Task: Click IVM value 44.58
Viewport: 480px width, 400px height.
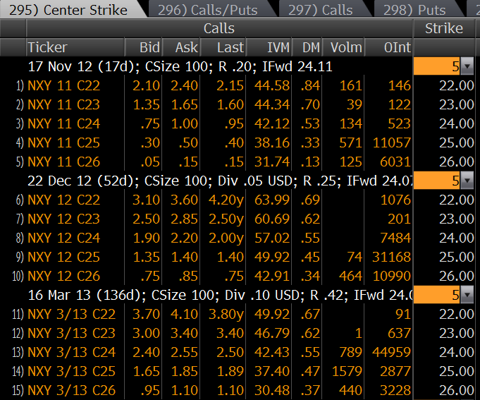Action: coord(272,86)
